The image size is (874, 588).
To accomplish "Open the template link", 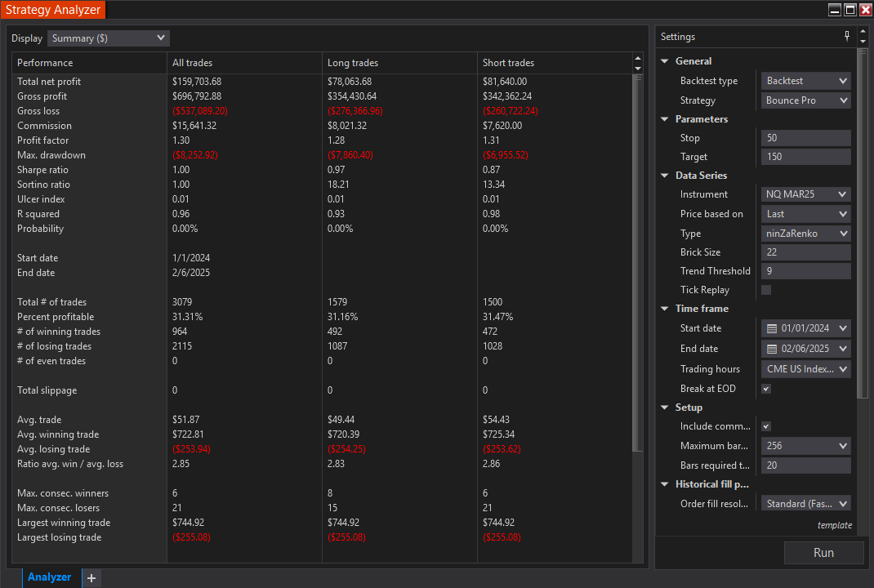I will point(834,526).
